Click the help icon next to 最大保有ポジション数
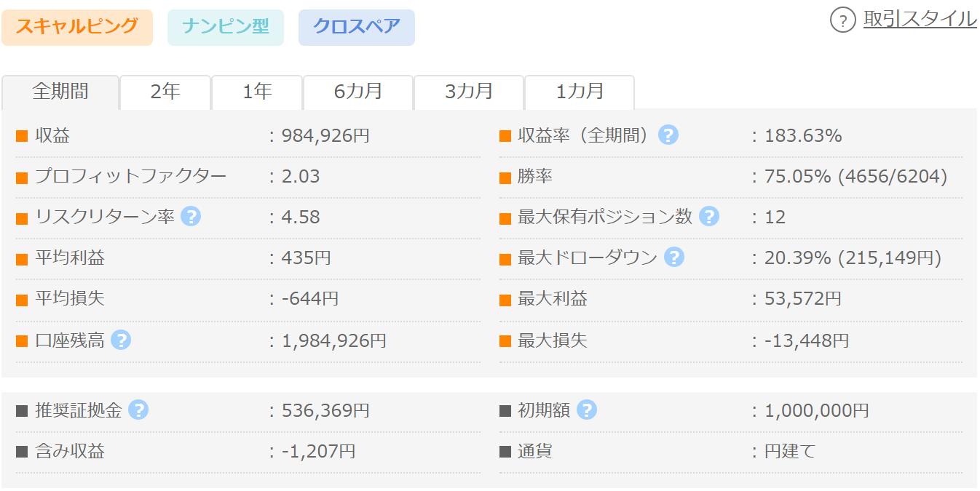Image resolution: width=980 pixels, height=491 pixels. click(709, 217)
